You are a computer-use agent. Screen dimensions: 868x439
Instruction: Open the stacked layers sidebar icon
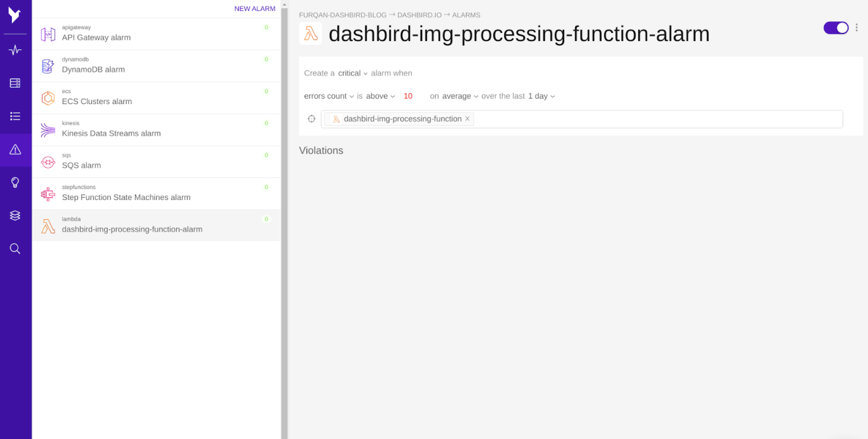(x=15, y=216)
